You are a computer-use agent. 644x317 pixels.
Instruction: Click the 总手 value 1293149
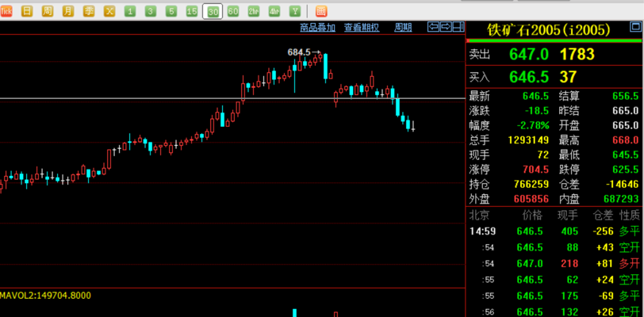coord(528,140)
